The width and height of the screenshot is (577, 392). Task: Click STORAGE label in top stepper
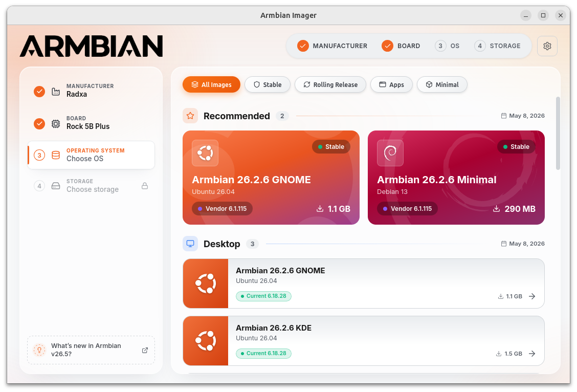tap(505, 46)
